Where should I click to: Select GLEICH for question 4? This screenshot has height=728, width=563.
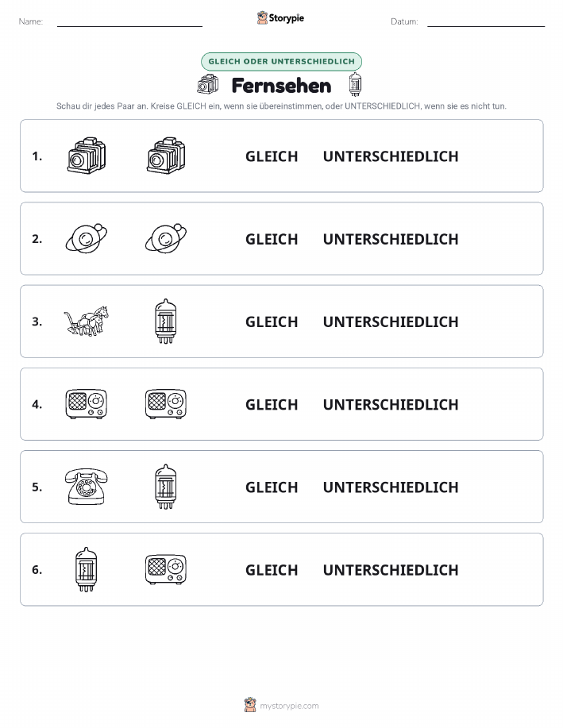272,404
